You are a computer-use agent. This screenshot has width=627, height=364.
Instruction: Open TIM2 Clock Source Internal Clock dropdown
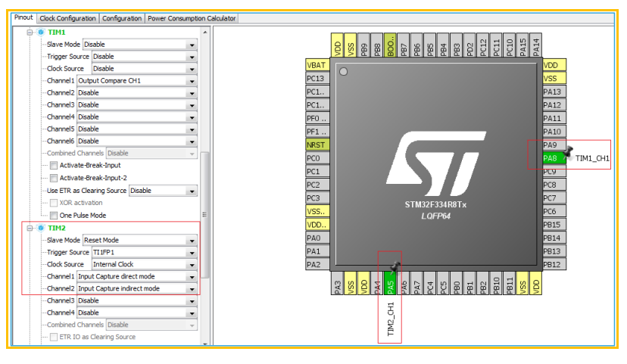(145, 264)
